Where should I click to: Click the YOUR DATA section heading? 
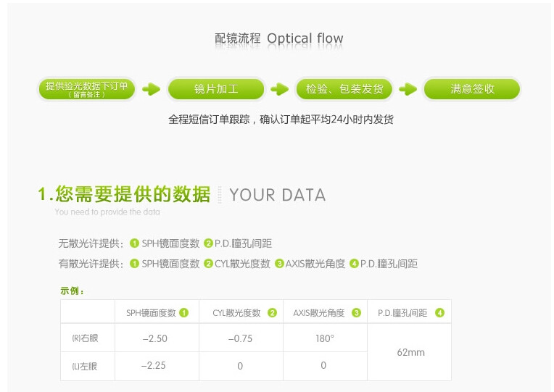(x=277, y=195)
